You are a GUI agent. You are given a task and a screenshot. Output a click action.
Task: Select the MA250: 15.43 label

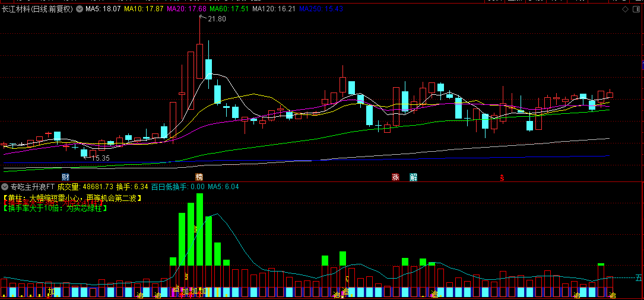point(321,9)
